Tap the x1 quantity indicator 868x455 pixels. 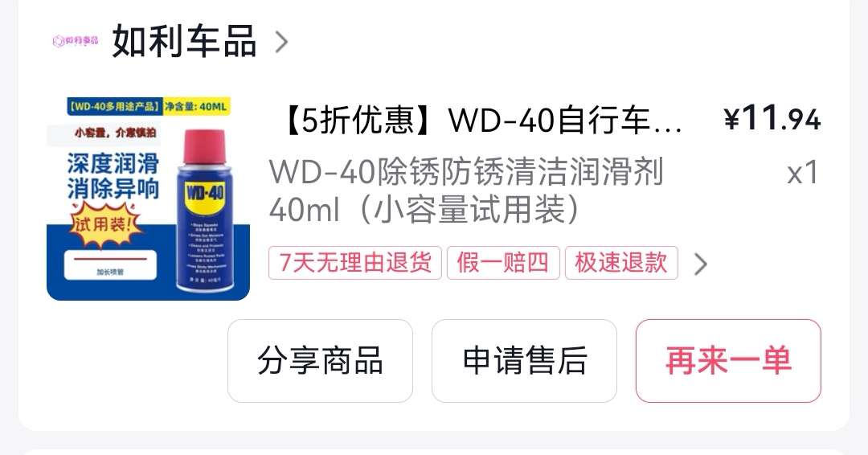point(803,173)
